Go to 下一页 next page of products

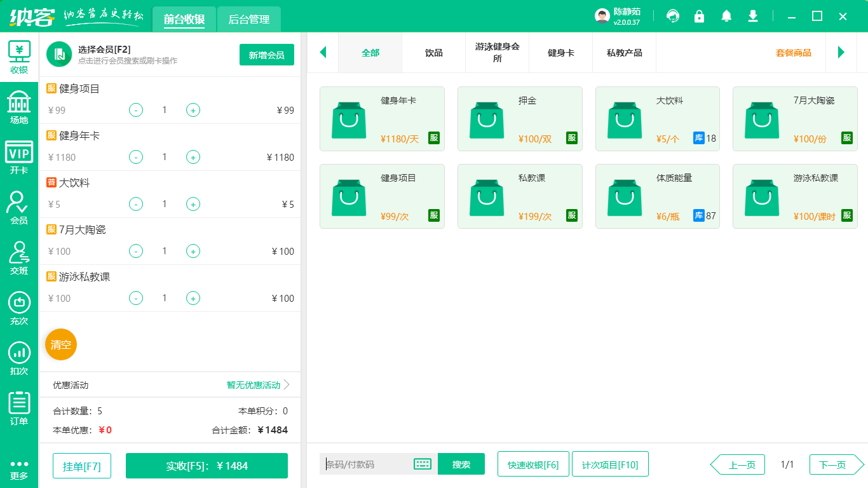[x=835, y=464]
